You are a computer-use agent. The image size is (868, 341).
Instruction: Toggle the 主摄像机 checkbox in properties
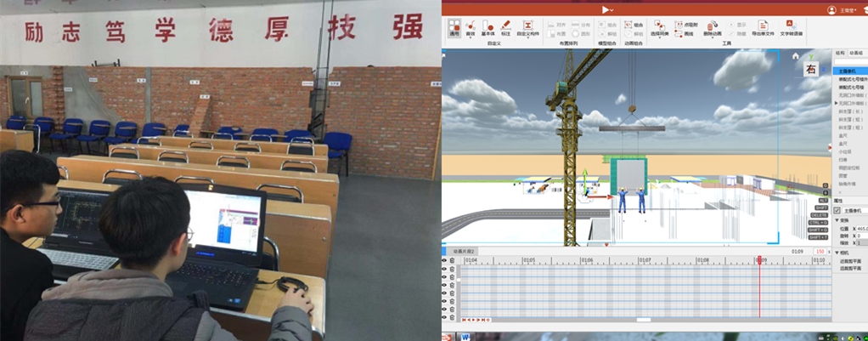coord(837,211)
